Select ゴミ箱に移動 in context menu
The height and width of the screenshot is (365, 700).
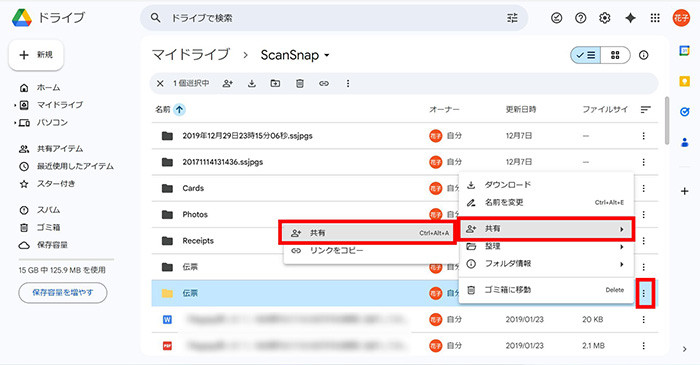pyautogui.click(x=546, y=290)
